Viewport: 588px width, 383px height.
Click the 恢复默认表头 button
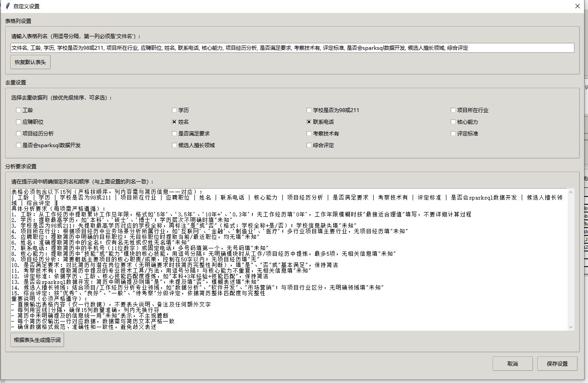(x=31, y=62)
